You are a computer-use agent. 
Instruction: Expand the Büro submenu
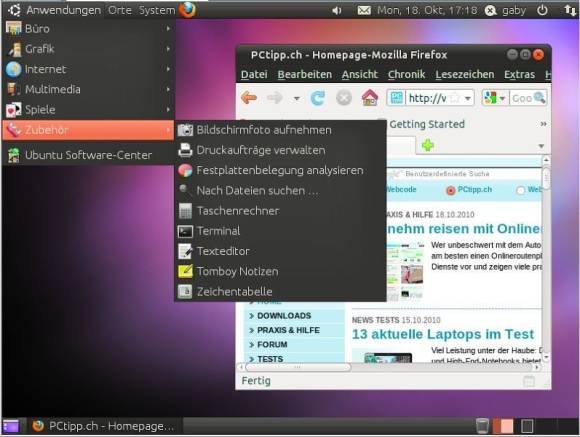(x=88, y=28)
